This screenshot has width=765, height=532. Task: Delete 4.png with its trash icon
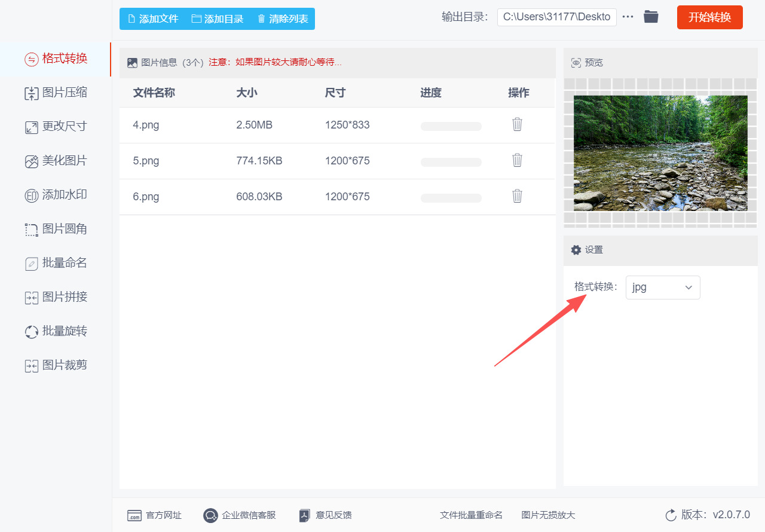pos(518,124)
